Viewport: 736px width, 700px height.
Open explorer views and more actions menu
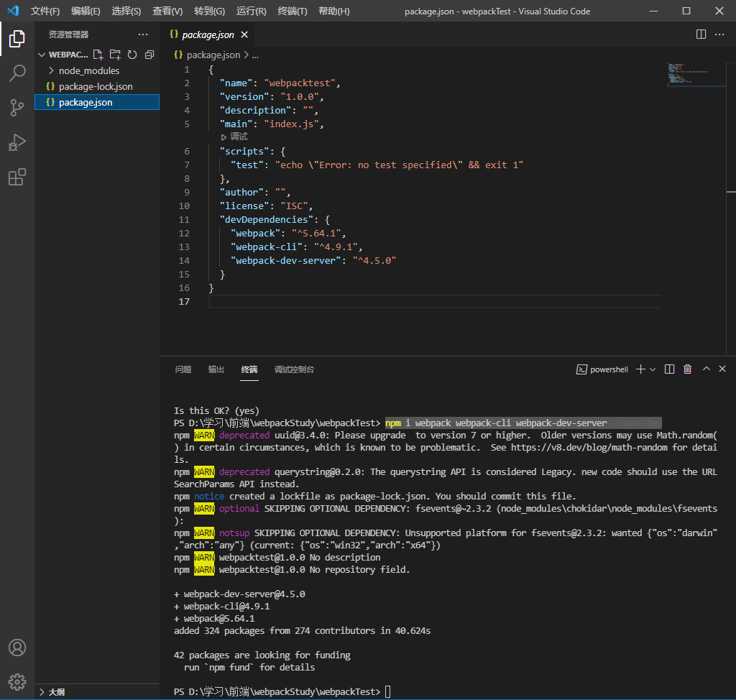(x=143, y=34)
